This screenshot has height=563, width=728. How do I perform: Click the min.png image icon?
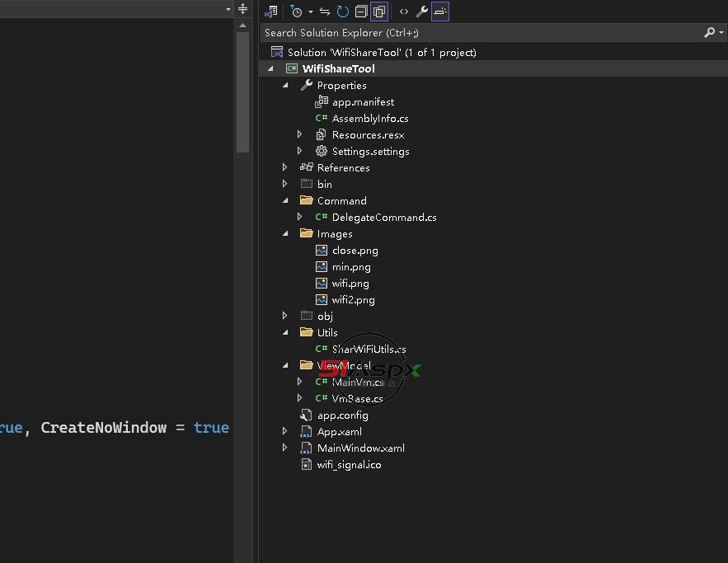coord(322,266)
